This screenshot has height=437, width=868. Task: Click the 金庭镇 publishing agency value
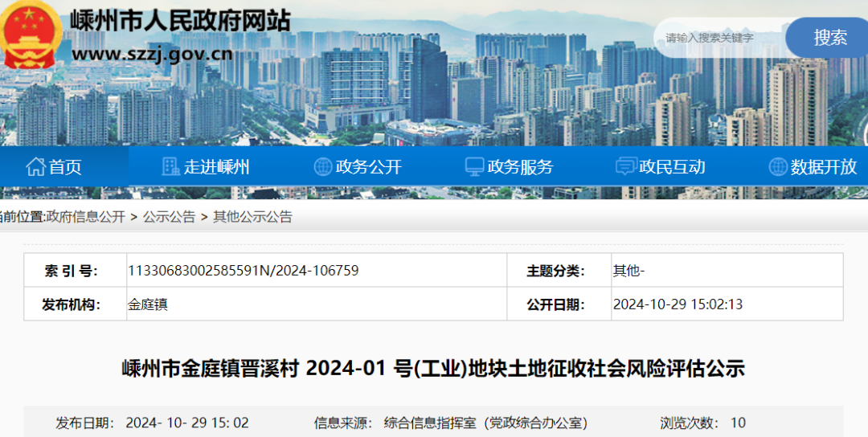(x=148, y=304)
